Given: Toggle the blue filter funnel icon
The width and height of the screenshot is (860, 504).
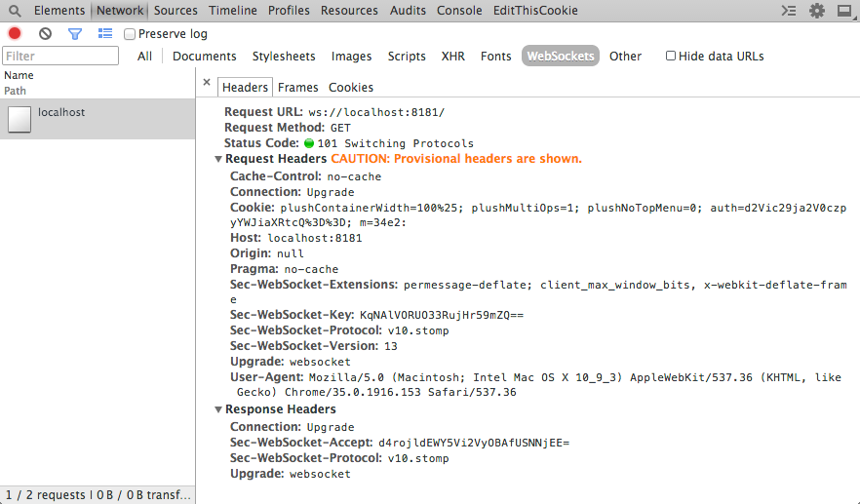Looking at the screenshot, I should point(75,33).
